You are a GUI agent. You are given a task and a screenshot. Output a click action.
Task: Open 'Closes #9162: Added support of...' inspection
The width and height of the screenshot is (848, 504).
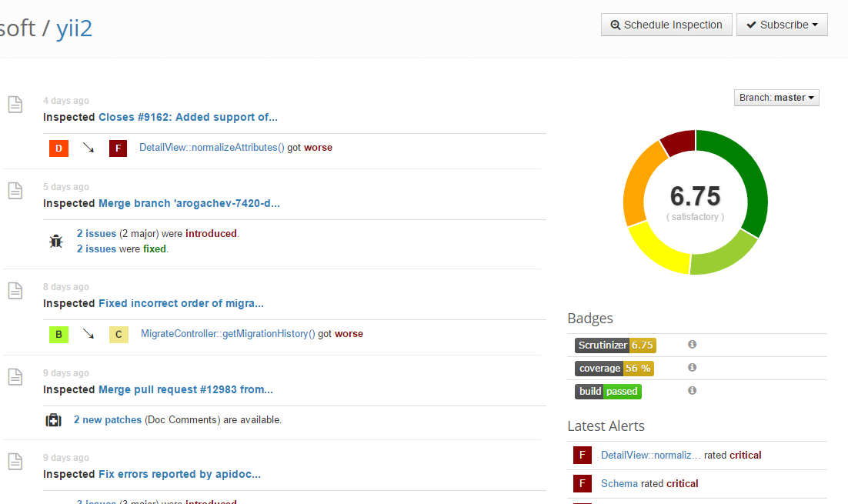[x=188, y=117]
